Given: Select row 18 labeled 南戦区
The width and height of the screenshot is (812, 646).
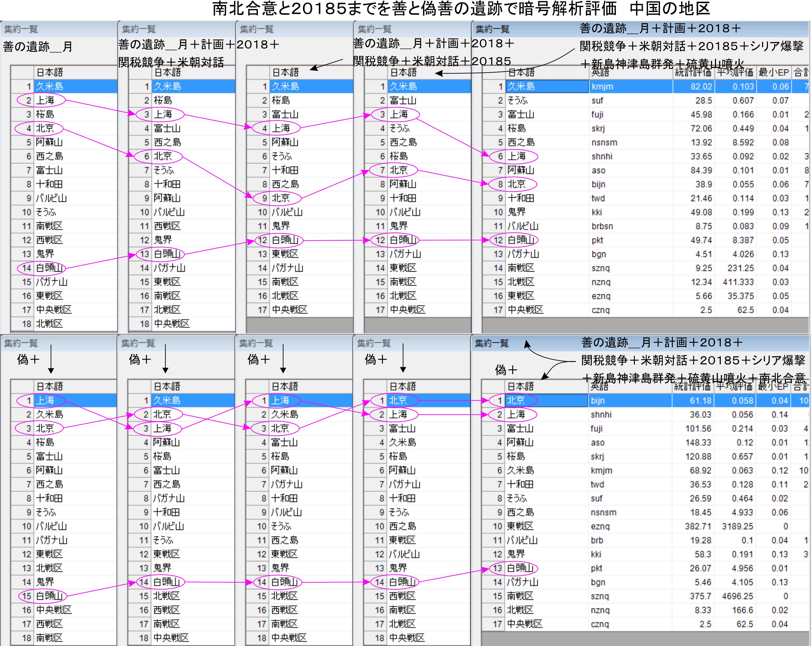Looking at the screenshot, I should [49, 638].
